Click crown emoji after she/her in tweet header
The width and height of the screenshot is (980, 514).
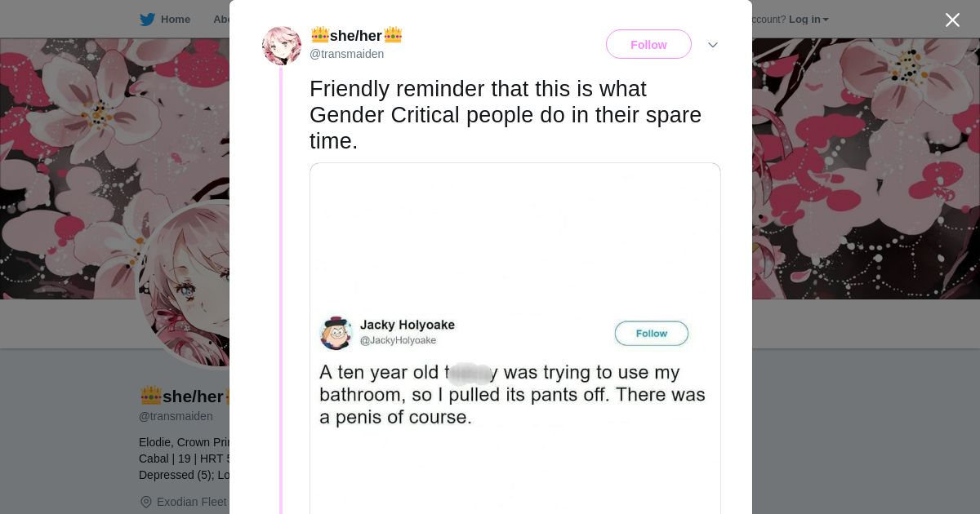[393, 35]
